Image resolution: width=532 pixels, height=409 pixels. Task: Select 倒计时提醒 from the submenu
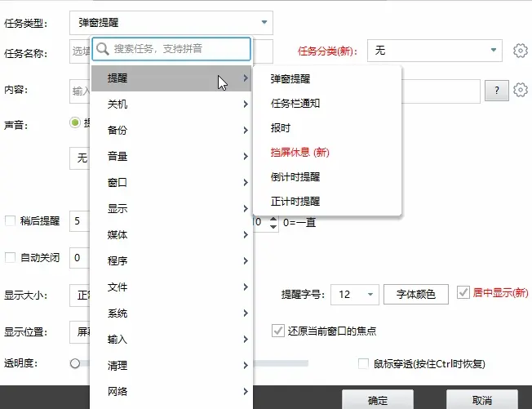[x=327, y=177]
